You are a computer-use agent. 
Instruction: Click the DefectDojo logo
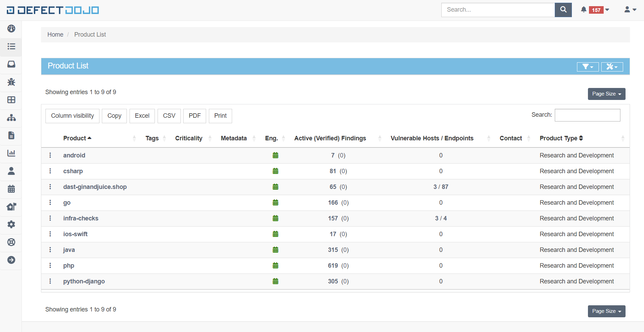tap(53, 10)
